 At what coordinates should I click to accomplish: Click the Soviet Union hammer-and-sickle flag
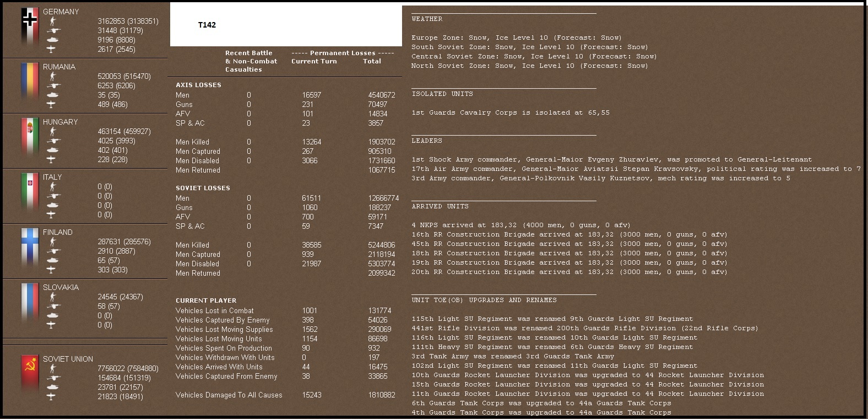30,375
